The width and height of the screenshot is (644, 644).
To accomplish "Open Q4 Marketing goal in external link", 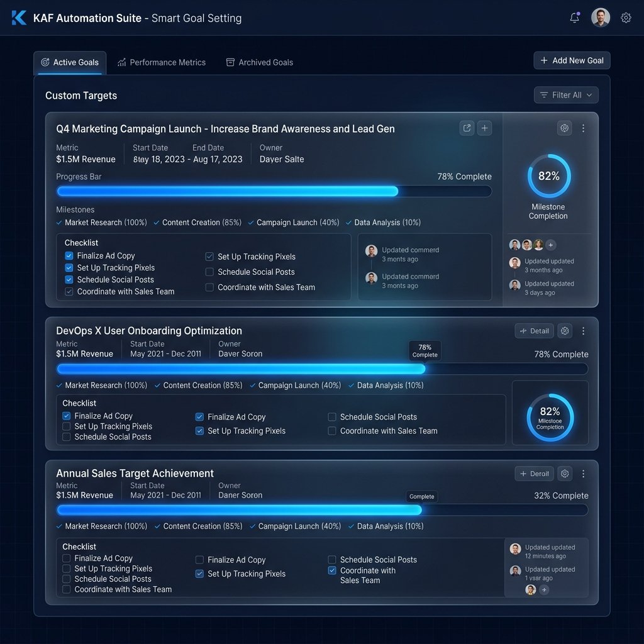I will pos(467,128).
